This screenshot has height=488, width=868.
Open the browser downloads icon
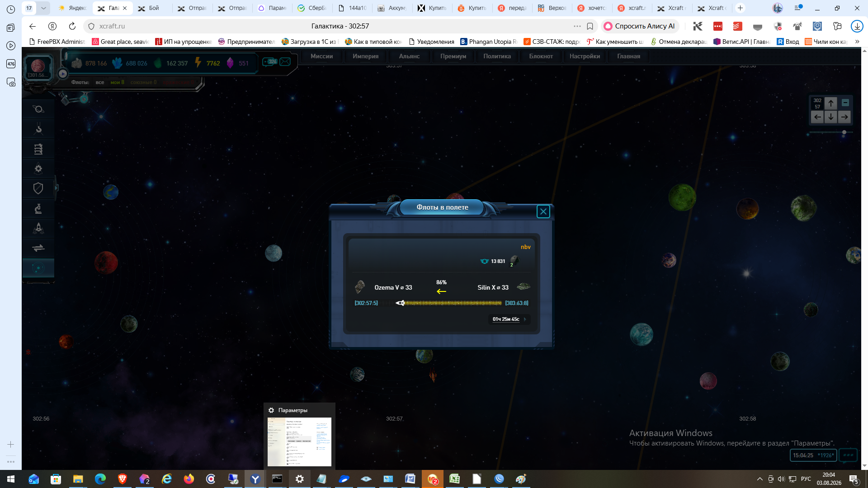pyautogui.click(x=857, y=26)
